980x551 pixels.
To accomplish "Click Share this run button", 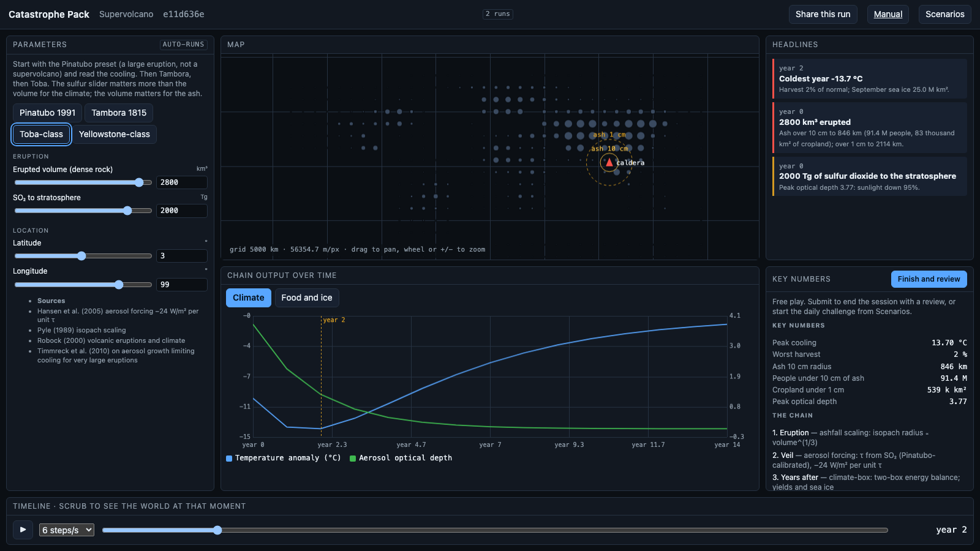I will point(823,14).
